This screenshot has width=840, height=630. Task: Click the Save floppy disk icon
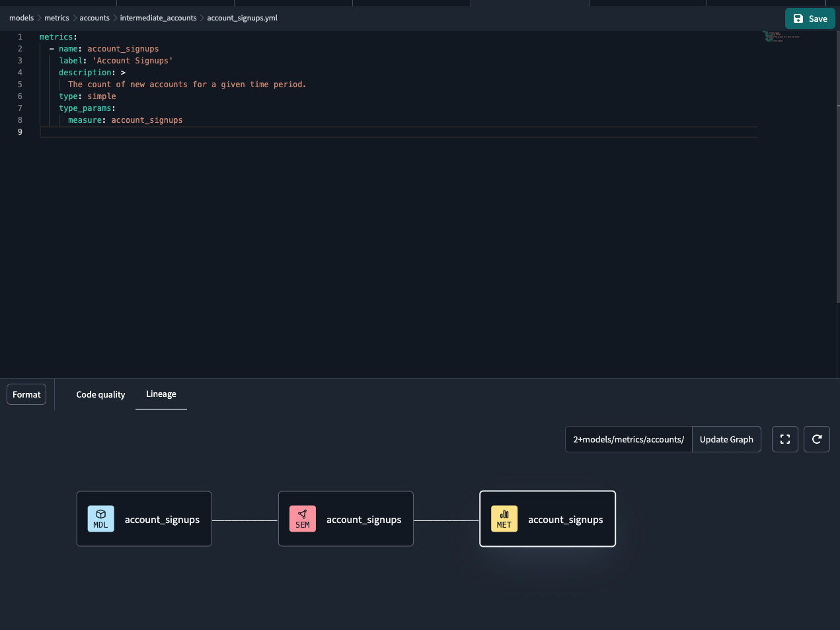click(x=798, y=18)
